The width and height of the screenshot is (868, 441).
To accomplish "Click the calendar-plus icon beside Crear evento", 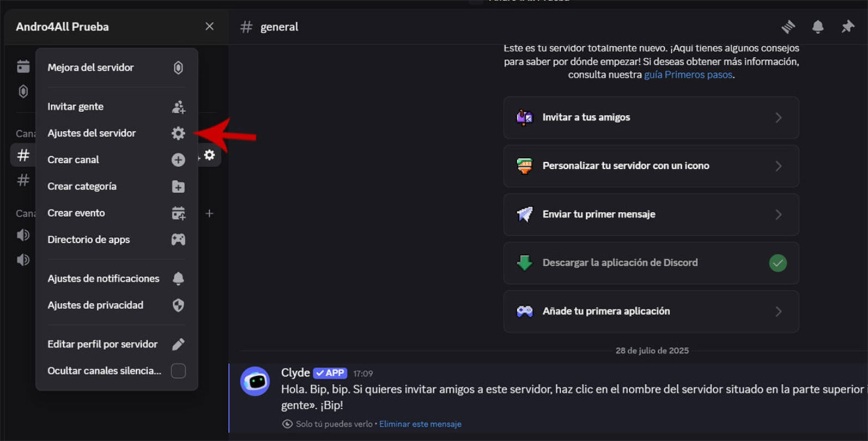I will [x=178, y=213].
